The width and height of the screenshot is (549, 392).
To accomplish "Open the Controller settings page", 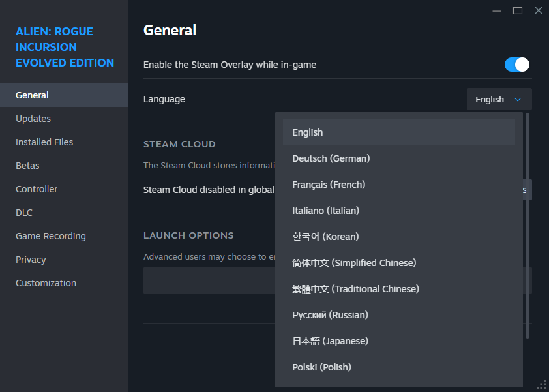I will click(37, 189).
